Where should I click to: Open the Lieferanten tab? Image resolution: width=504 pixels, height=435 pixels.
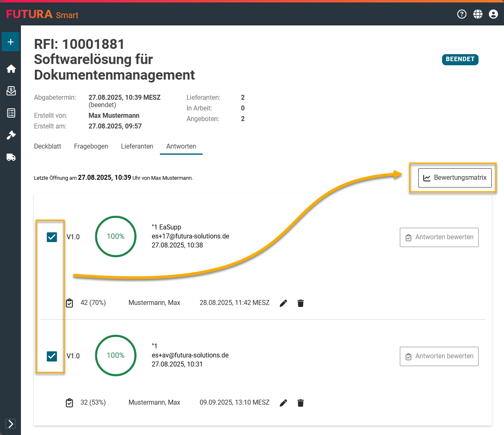(137, 147)
